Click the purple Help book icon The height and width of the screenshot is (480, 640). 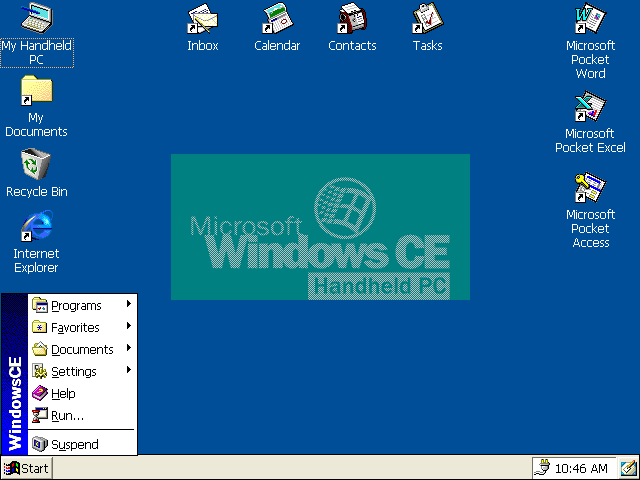[40, 393]
